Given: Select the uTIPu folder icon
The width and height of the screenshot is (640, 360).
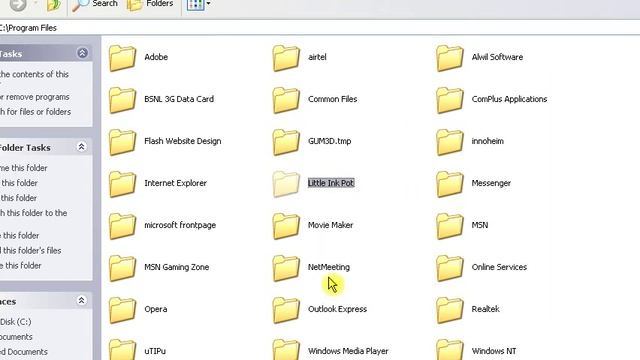Looking at the screenshot, I should coord(122,350).
